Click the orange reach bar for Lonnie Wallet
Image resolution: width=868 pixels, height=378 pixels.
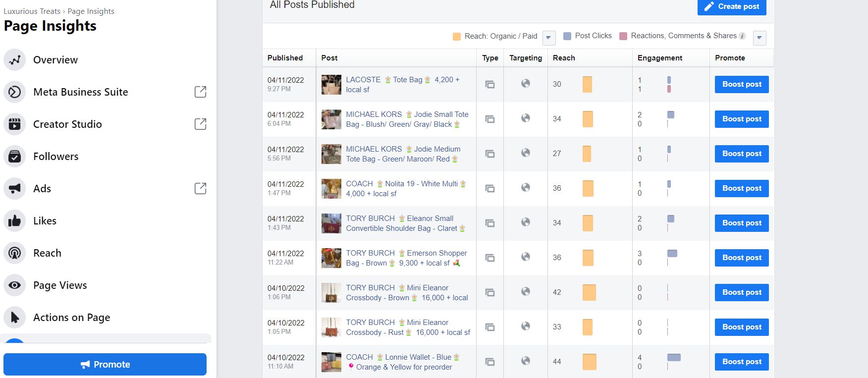590,362
